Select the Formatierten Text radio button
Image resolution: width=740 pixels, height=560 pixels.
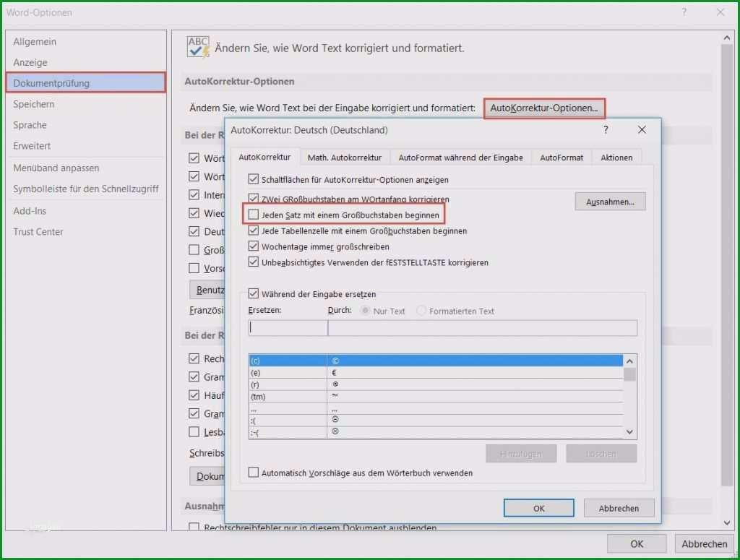(421, 311)
